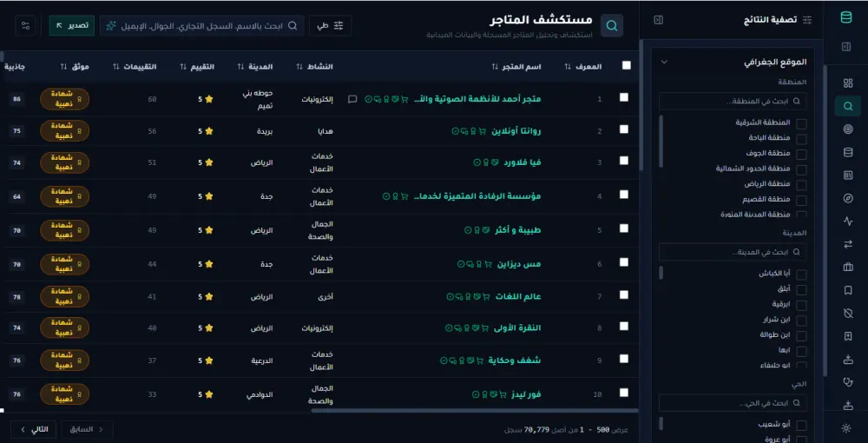Open store link مؤسسة الرفادة المتميزة
The image size is (868, 443).
(477, 196)
